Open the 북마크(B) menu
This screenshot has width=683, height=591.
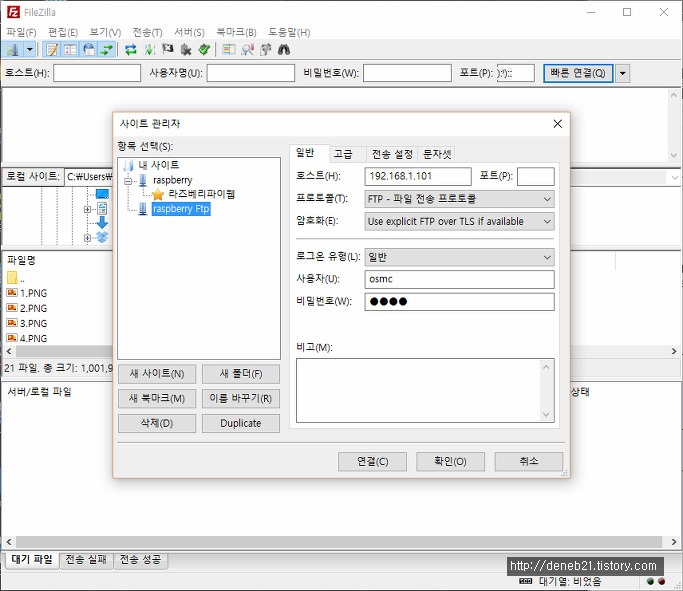click(237, 32)
